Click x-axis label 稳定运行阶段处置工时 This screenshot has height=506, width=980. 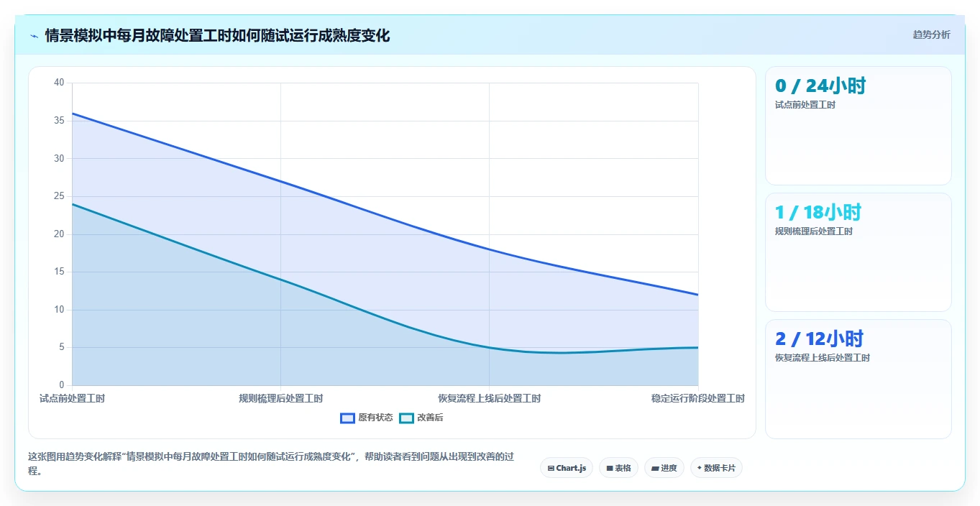pos(697,398)
